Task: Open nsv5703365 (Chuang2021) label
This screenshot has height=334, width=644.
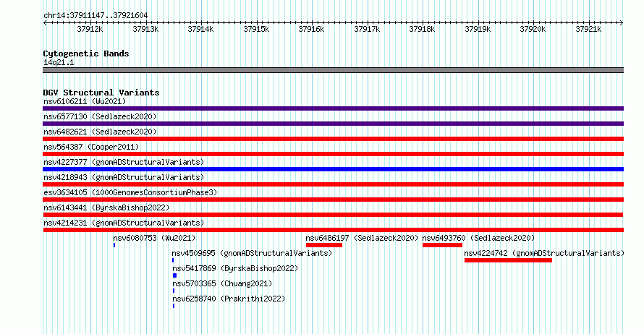Action: (x=222, y=283)
